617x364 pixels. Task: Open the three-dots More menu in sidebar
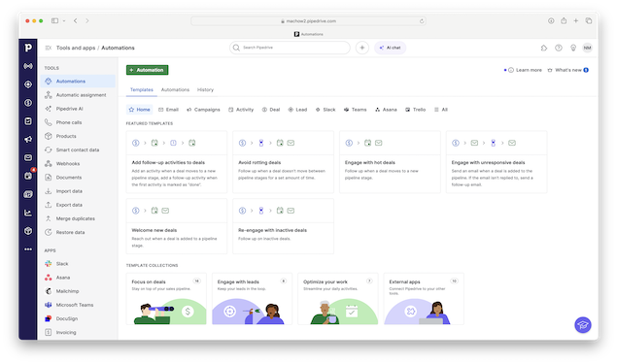[28, 249]
